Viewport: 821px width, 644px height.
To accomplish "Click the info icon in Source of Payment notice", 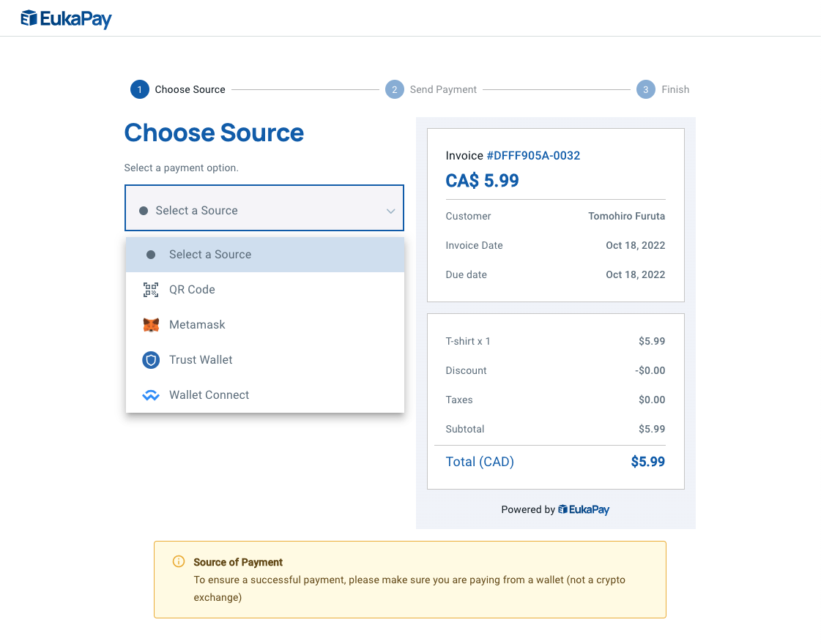I will pos(179,561).
